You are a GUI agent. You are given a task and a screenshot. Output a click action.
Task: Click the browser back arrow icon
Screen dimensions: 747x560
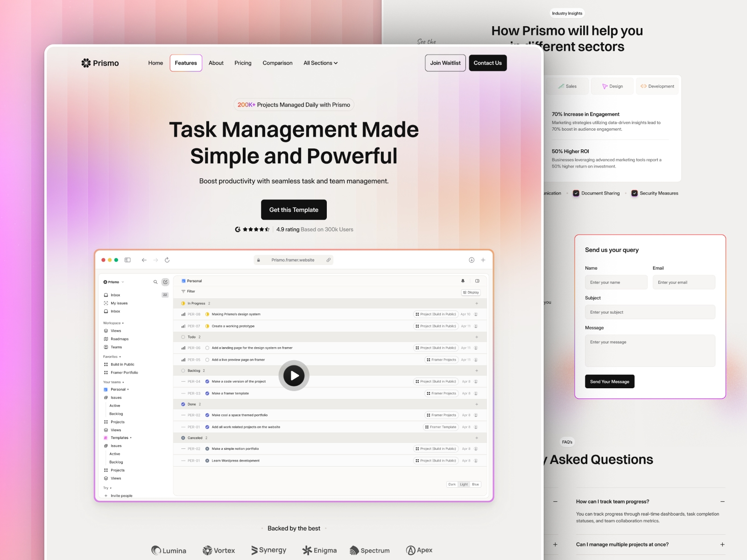144,260
